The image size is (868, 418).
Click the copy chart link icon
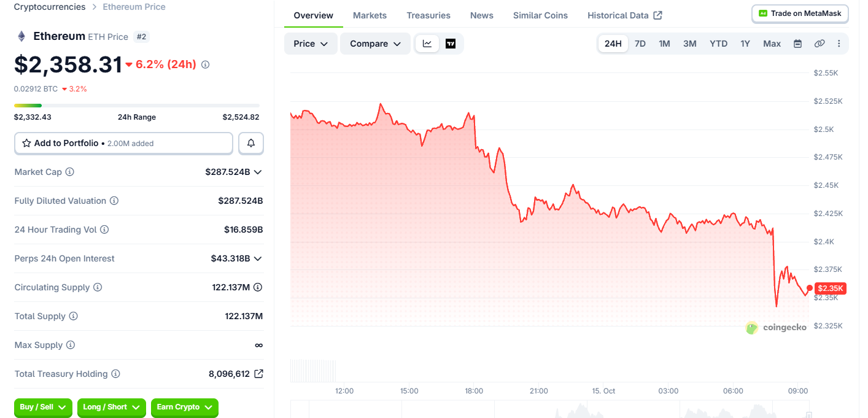(x=820, y=44)
